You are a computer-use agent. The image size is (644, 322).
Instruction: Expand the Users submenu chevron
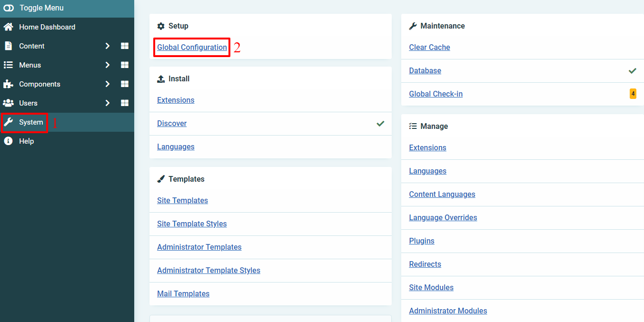coord(107,103)
